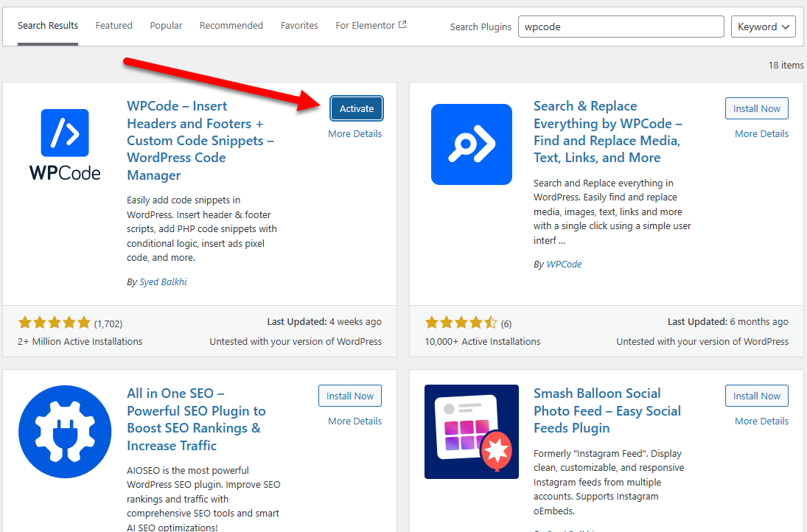The width and height of the screenshot is (807, 532).
Task: Open More Details for Search & Replace Everything
Action: pos(761,134)
